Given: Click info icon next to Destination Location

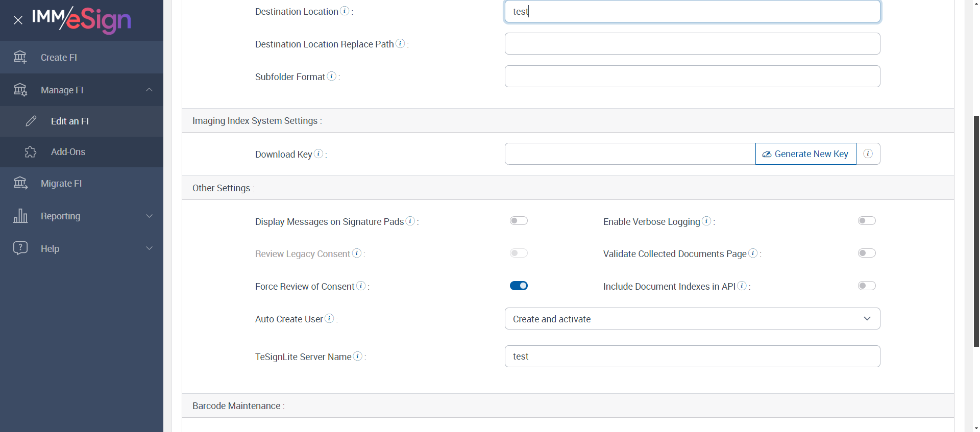Looking at the screenshot, I should tap(345, 11).
